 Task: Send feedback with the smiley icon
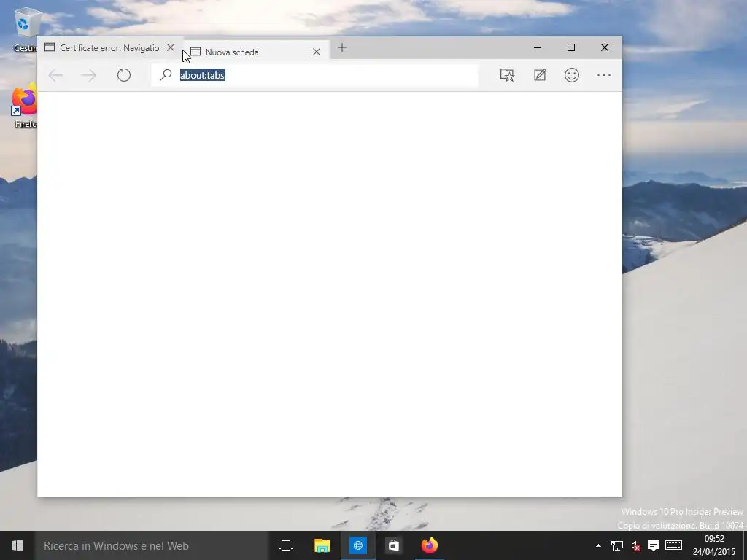[572, 75]
